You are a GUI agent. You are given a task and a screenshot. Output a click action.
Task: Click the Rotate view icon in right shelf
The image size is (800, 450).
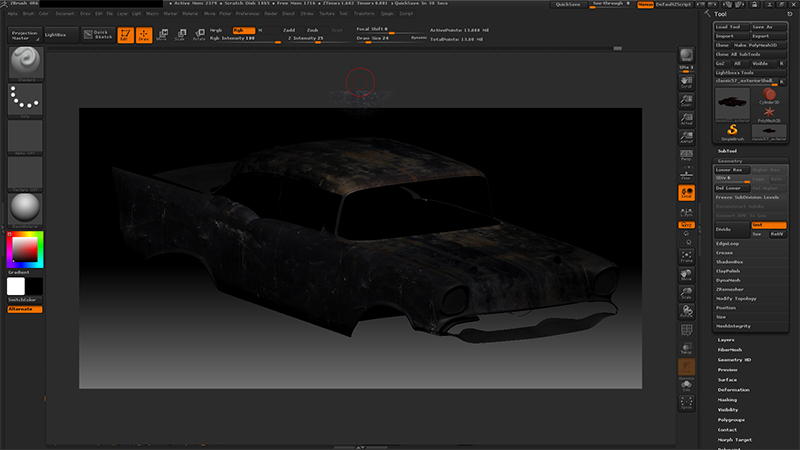[x=686, y=311]
